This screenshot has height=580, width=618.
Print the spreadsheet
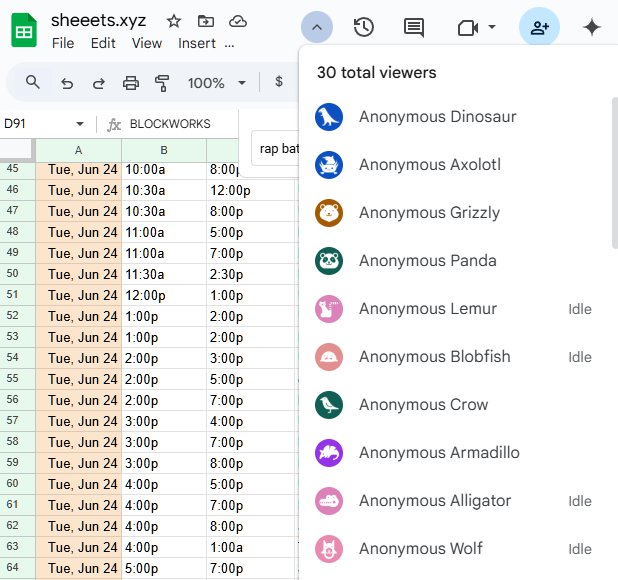tap(131, 83)
